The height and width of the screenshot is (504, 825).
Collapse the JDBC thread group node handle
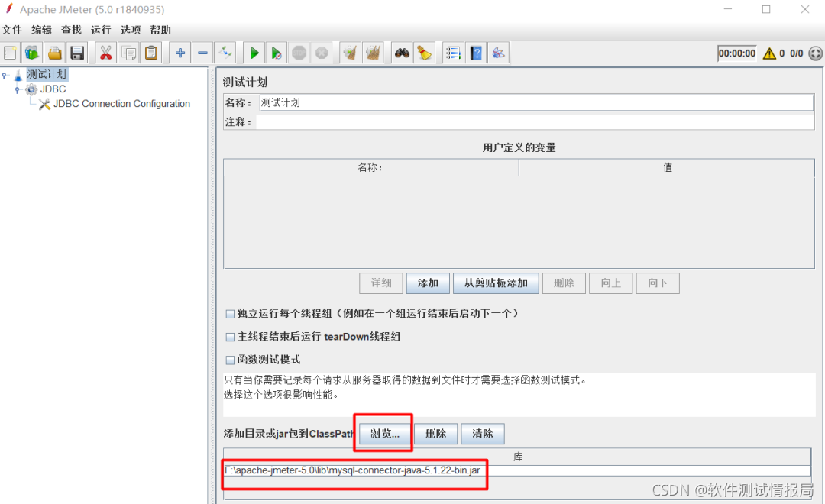click(18, 90)
